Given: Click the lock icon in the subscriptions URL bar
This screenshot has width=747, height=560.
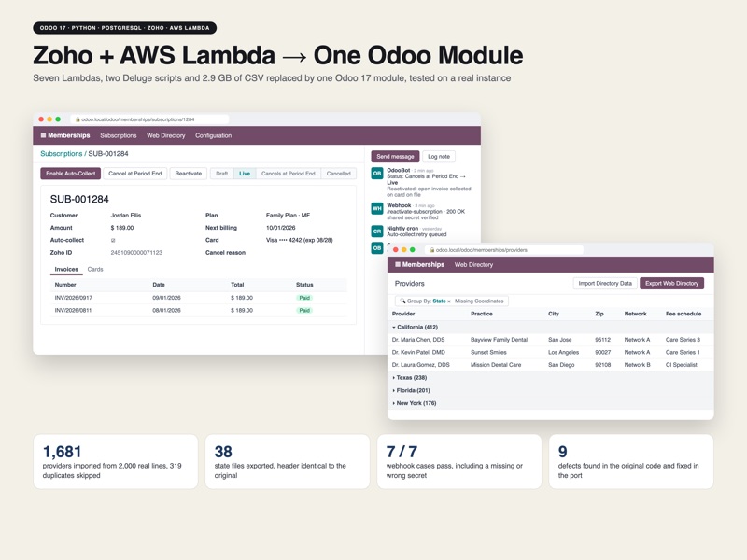Looking at the screenshot, I should tap(78, 119).
